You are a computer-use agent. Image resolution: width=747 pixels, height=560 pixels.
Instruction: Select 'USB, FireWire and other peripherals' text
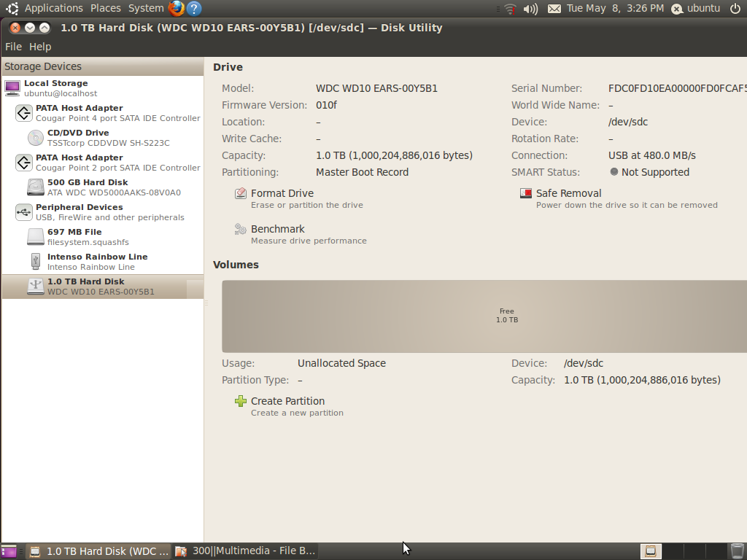[109, 217]
